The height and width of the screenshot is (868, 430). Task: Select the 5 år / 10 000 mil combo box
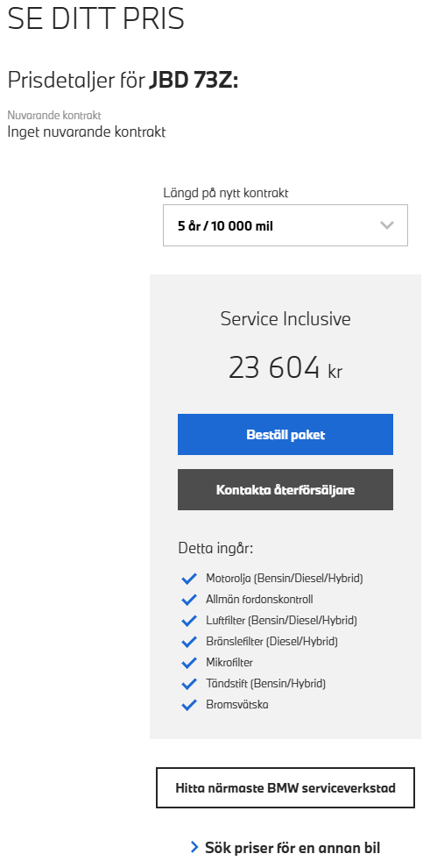pyautogui.click(x=285, y=225)
